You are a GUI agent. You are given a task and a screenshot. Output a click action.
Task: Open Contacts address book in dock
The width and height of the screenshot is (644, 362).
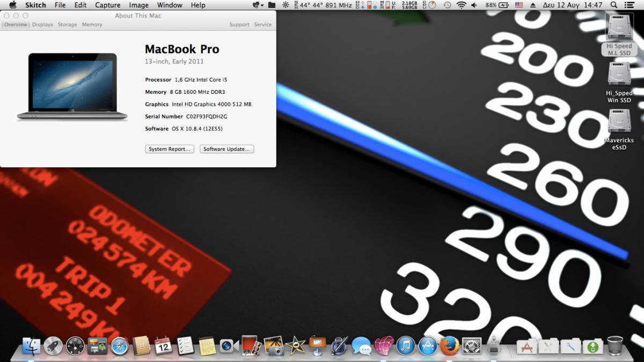141,346
